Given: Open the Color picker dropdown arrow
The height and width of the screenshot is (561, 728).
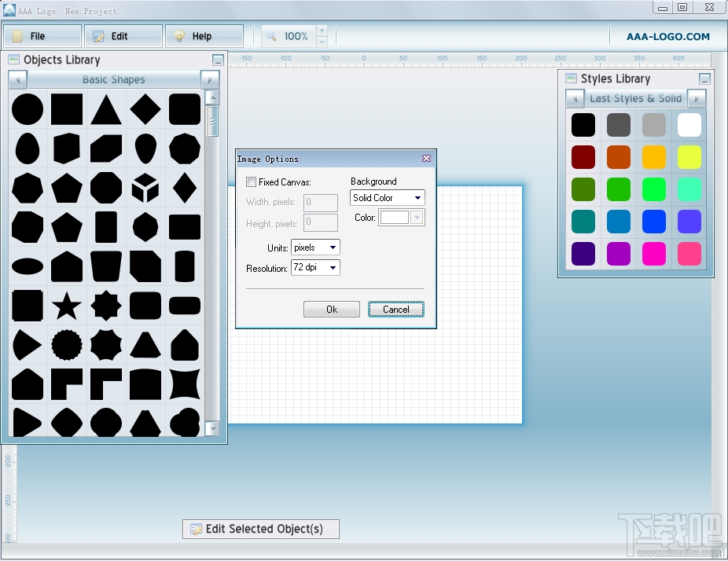Looking at the screenshot, I should 417,217.
